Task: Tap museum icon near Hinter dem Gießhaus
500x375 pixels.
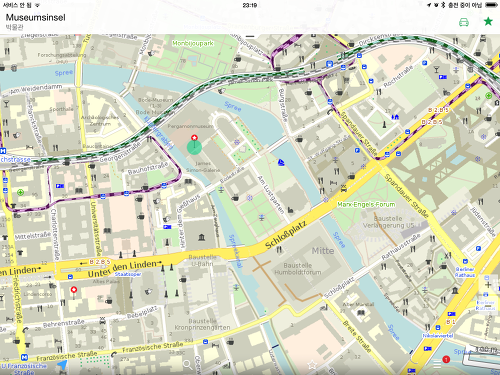Action: [x=201, y=237]
